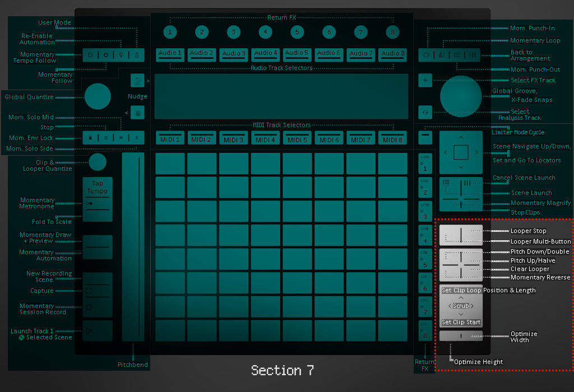
Task: Toggle the S solo button in the left strip
Action: coord(136,137)
